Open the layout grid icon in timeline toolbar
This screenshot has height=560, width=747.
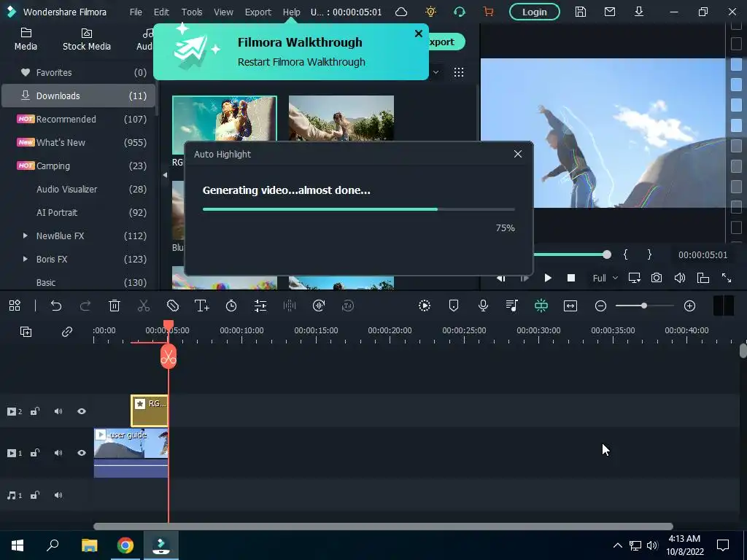(15, 306)
